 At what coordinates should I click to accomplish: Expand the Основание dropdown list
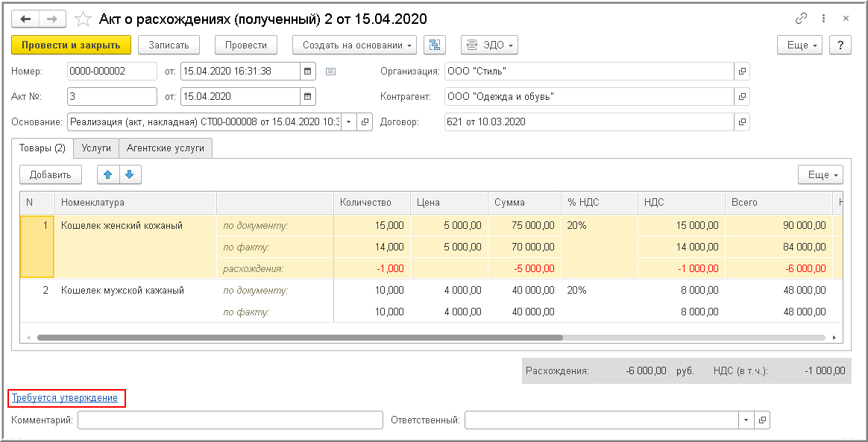[x=348, y=122]
